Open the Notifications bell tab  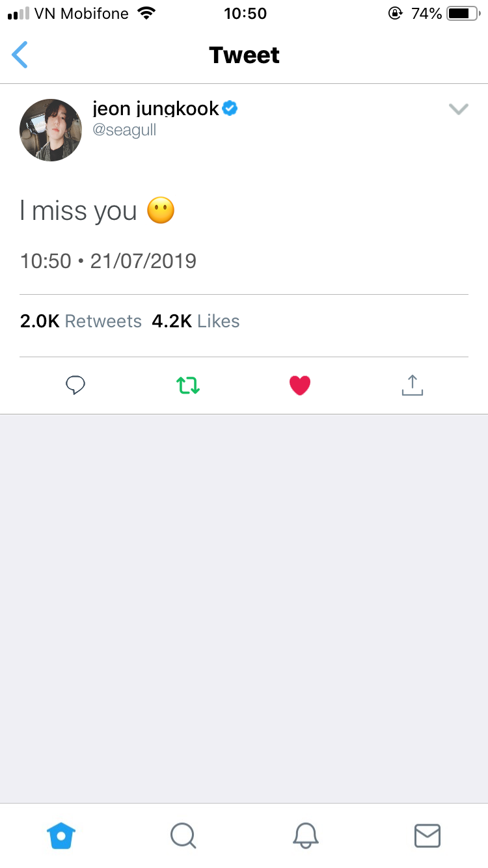click(305, 835)
